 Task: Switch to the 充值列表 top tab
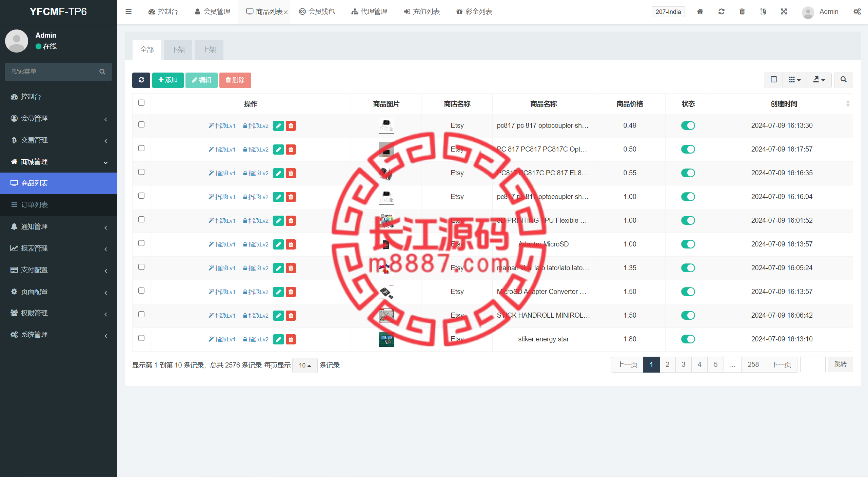click(x=422, y=12)
